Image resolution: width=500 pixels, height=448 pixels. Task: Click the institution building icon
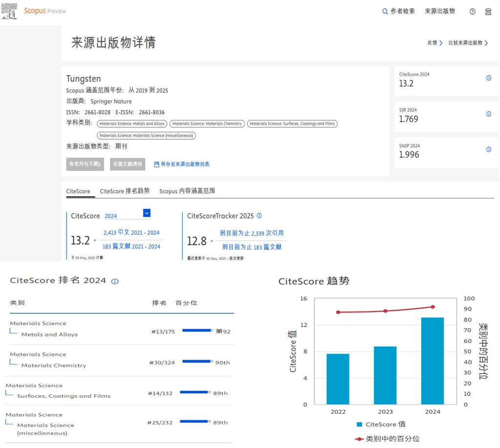coord(488,11)
